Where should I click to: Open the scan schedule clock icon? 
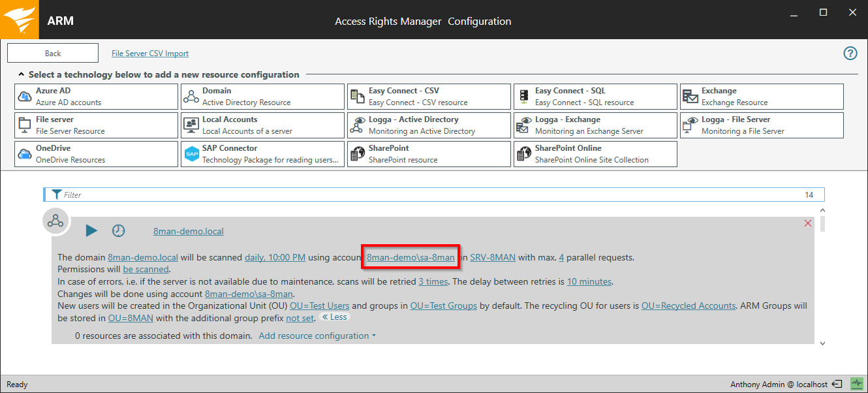118,230
